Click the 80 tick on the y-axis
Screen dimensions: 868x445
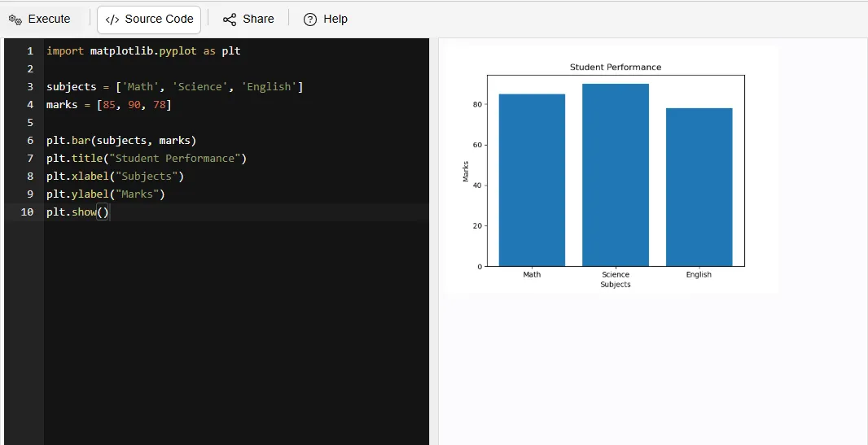[478, 104]
